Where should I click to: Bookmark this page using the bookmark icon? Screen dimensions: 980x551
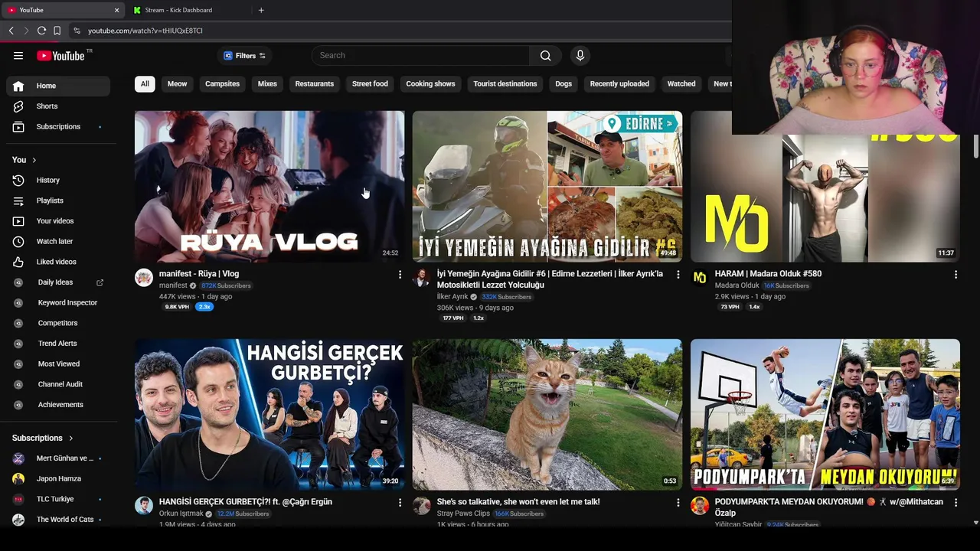click(x=57, y=31)
